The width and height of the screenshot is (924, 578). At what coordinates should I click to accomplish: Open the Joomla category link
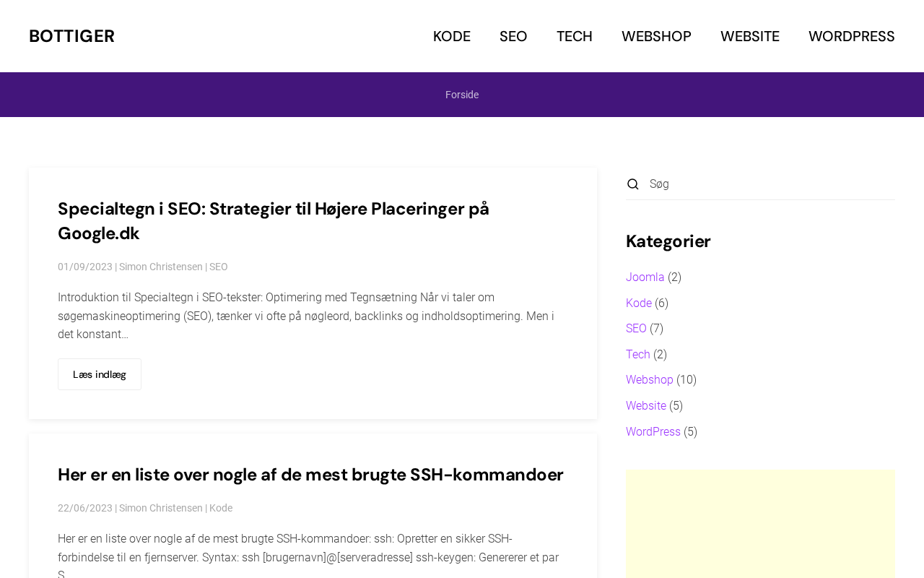coord(645,277)
